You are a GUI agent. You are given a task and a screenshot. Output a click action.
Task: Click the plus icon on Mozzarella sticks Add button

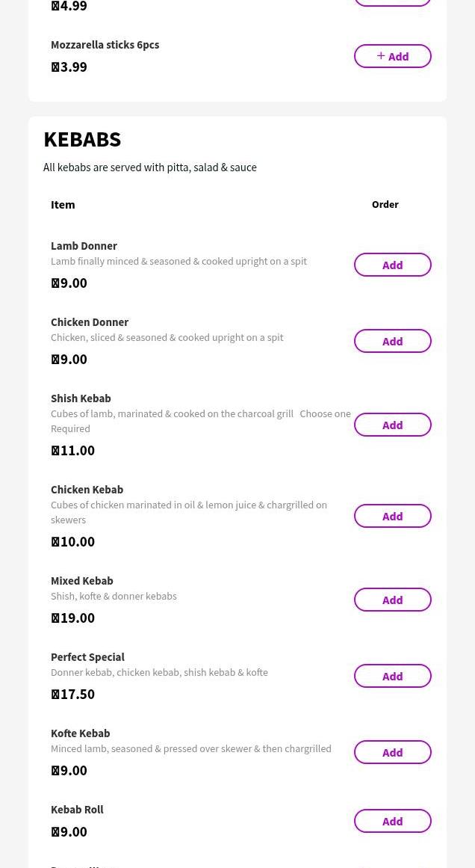[x=381, y=55]
